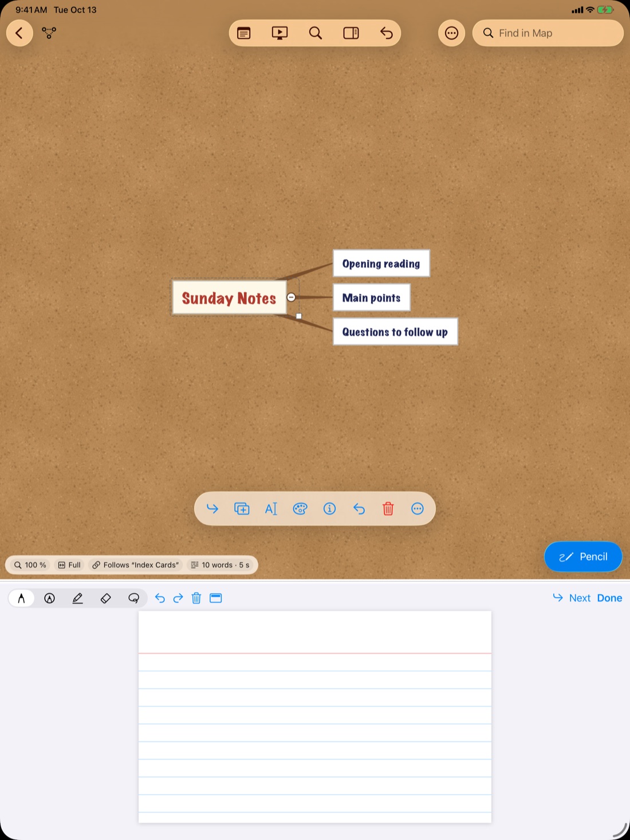This screenshot has height=840, width=630.
Task: Go back using the top-left chevron button
Action: [19, 33]
